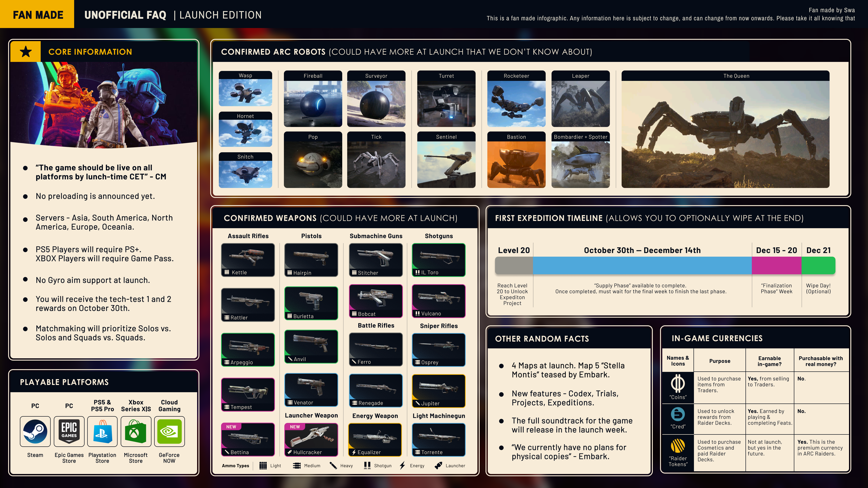The height and width of the screenshot is (488, 868).
Task: Click the Raider Tokens currency icon
Action: (678, 446)
